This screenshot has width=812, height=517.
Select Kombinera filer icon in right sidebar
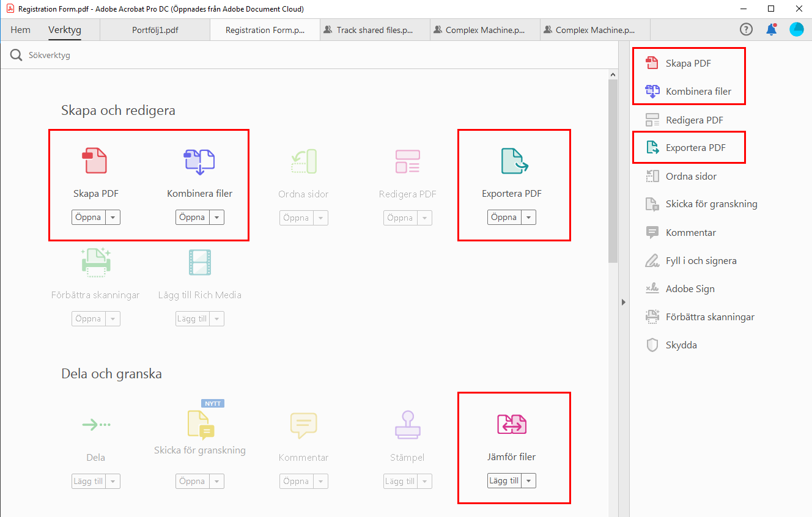(x=652, y=92)
